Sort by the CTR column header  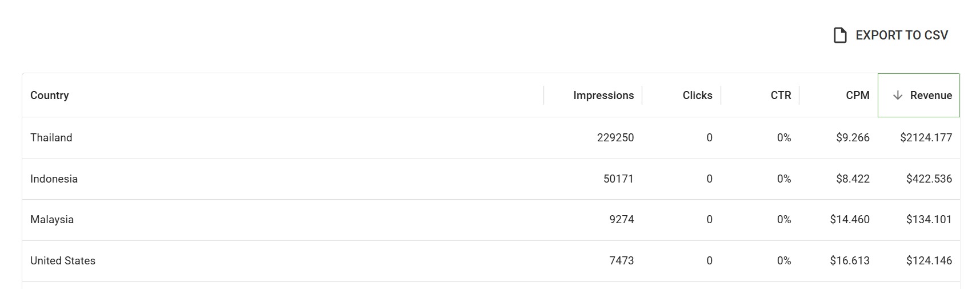(781, 96)
